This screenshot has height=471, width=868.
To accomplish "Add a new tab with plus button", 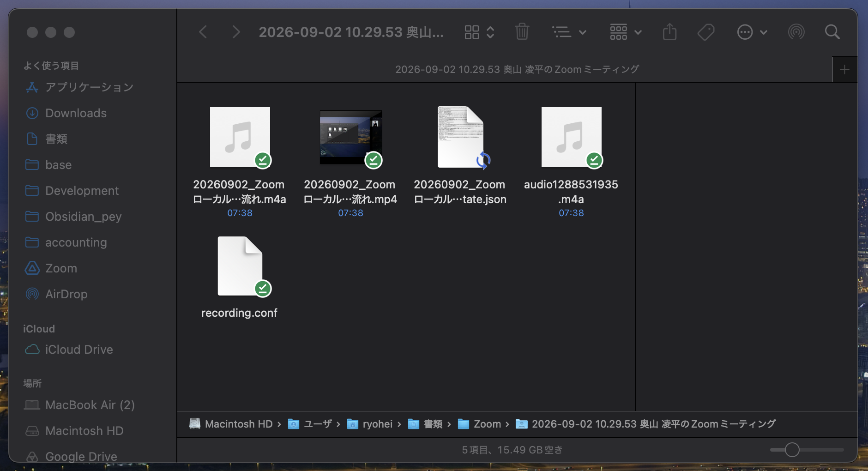I will pos(845,70).
